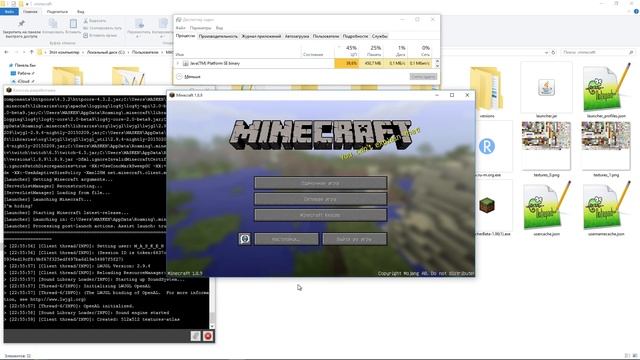
Task: Open usernamecache.json file
Action: [x=606, y=205]
